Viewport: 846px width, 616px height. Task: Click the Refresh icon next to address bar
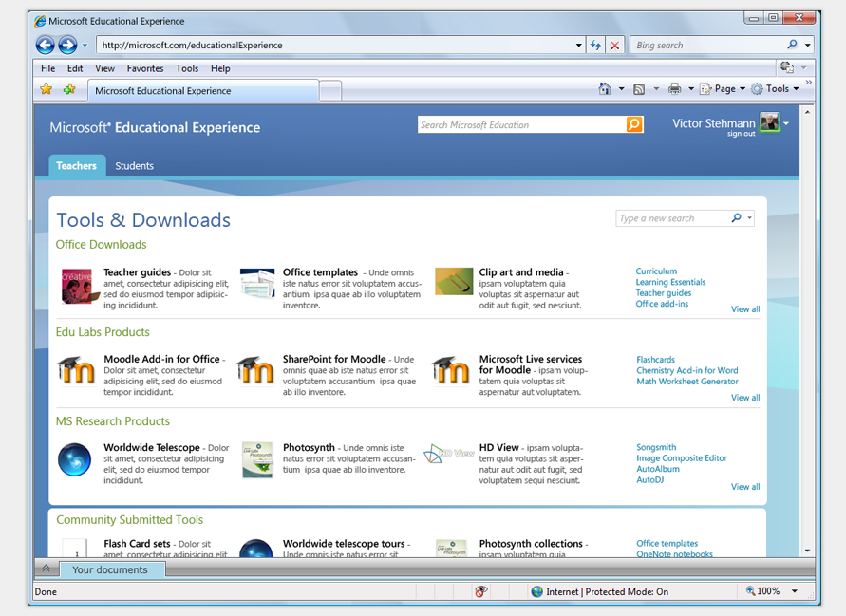tap(595, 46)
